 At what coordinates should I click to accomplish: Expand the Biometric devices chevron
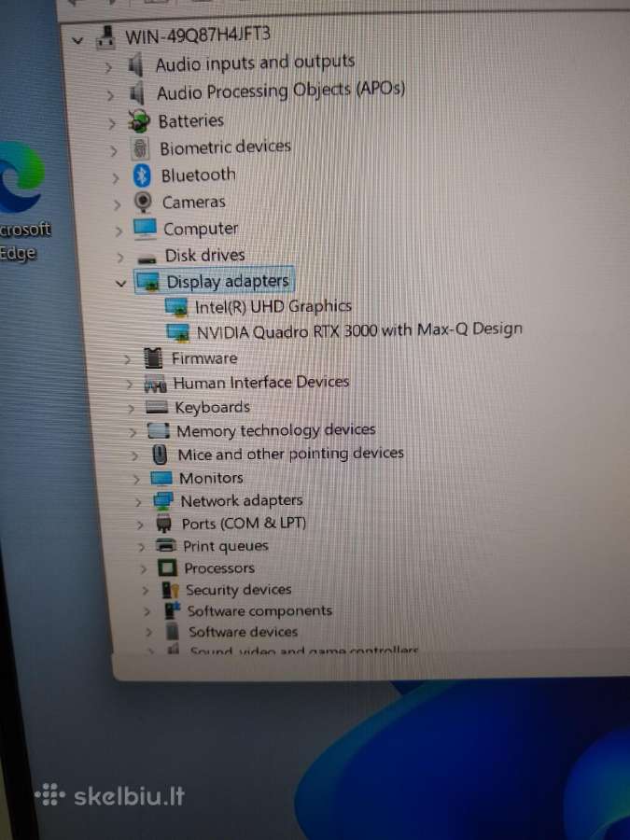click(x=114, y=151)
